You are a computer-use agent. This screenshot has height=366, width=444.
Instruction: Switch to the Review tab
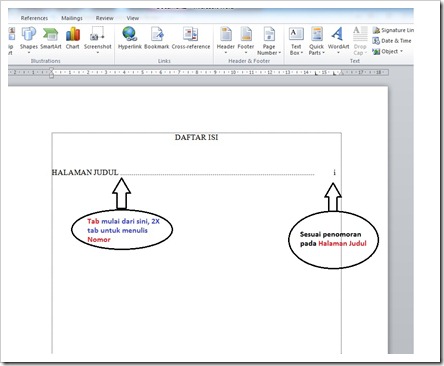coord(105,18)
